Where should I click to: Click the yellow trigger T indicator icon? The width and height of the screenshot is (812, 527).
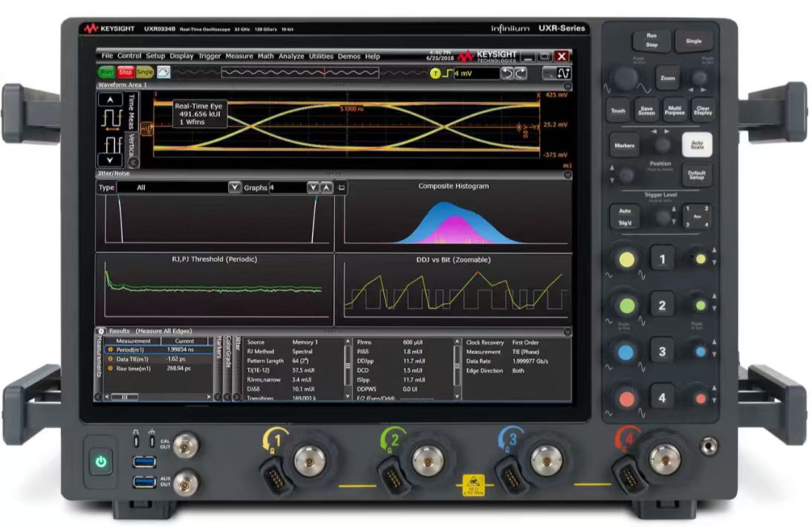coord(436,74)
